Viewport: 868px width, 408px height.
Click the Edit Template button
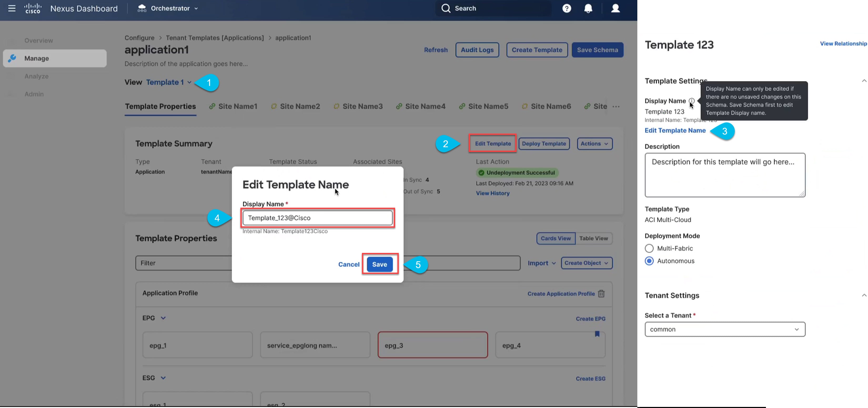[492, 144]
